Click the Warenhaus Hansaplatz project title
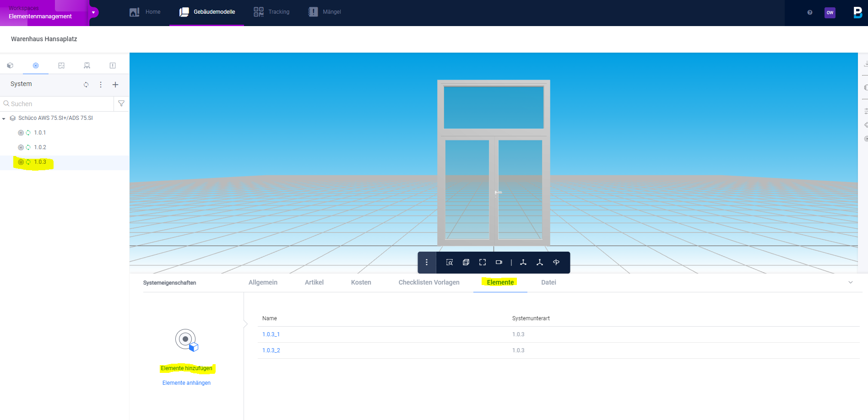 pos(44,39)
